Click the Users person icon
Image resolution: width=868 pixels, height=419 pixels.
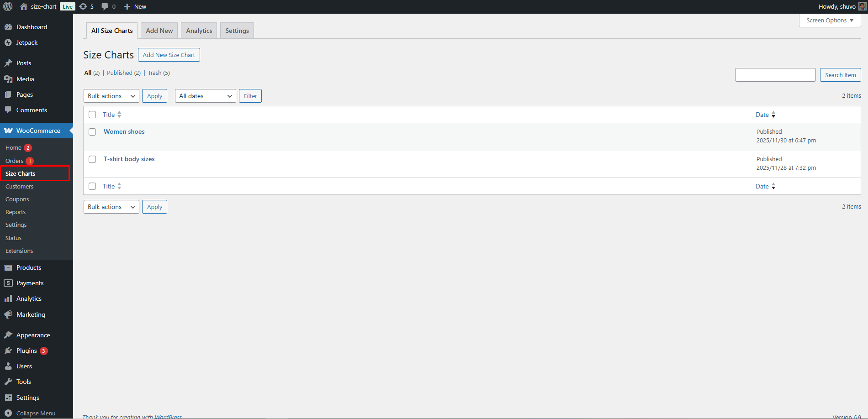8,366
